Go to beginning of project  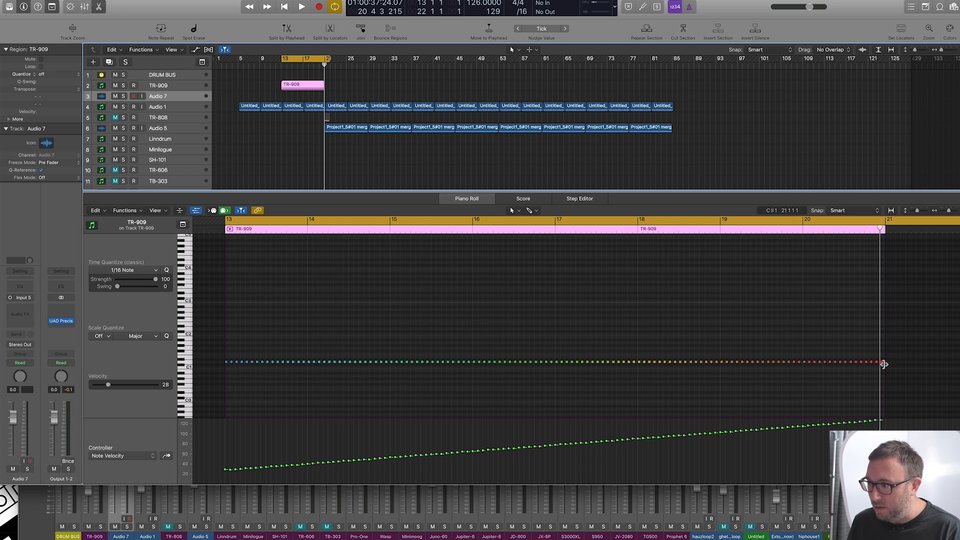coord(284,7)
